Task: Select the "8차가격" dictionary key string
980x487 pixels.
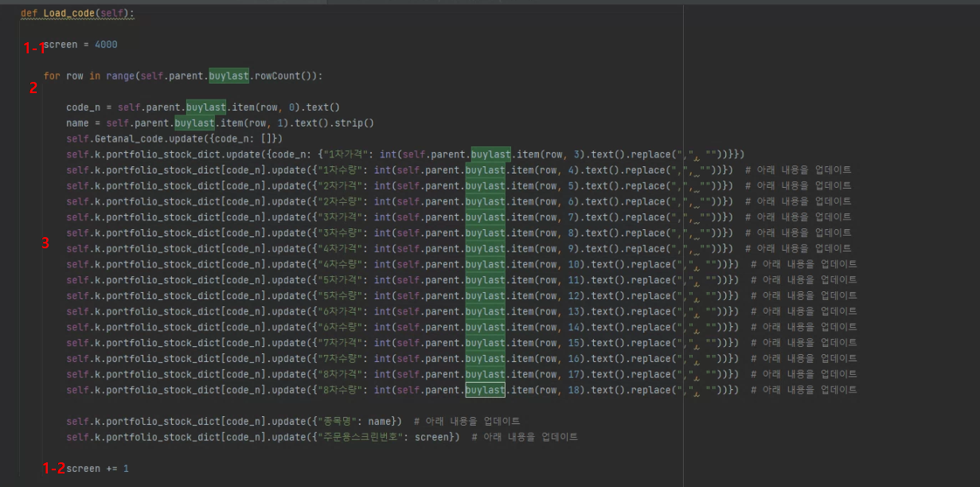Action: tap(340, 375)
